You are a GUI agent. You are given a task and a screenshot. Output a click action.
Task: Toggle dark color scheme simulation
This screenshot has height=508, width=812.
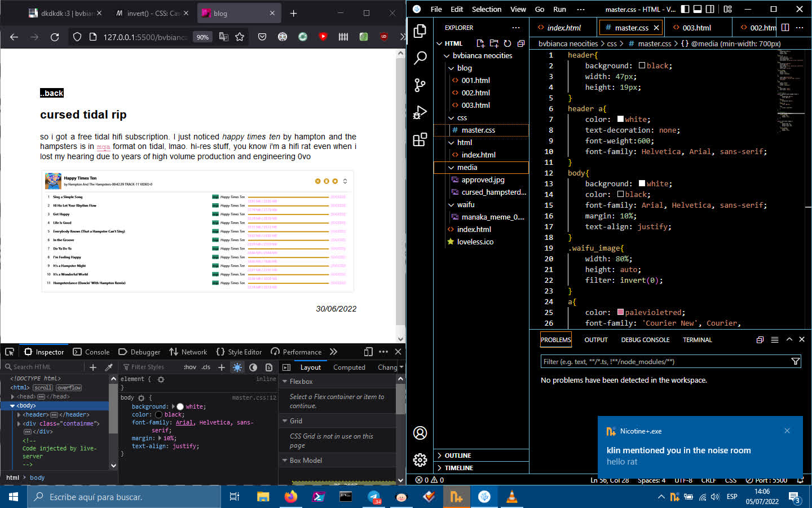[x=253, y=367]
